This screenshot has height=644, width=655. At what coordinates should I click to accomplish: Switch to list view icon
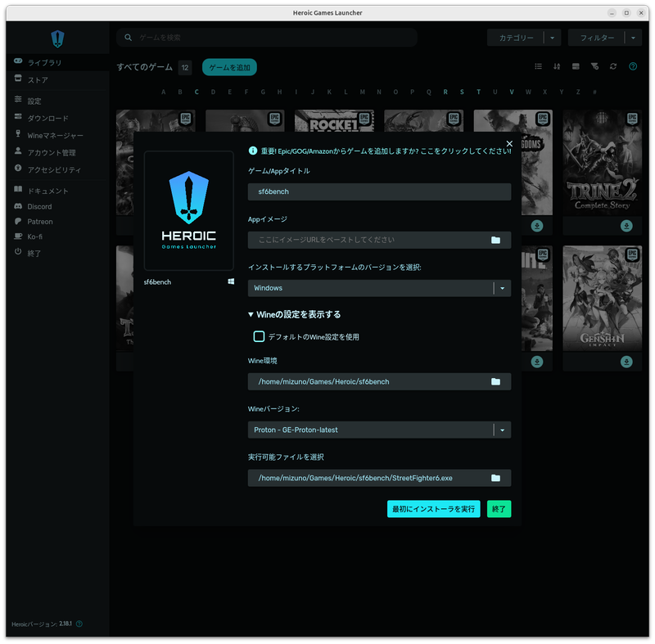pos(538,66)
